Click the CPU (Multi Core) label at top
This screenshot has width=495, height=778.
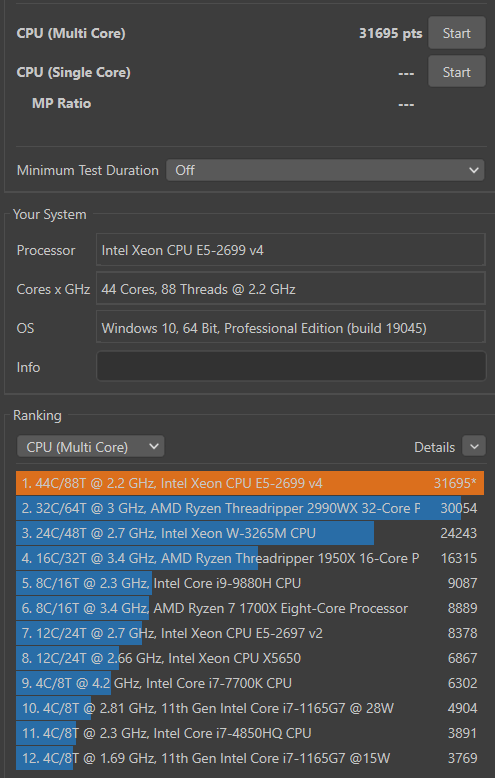point(71,33)
